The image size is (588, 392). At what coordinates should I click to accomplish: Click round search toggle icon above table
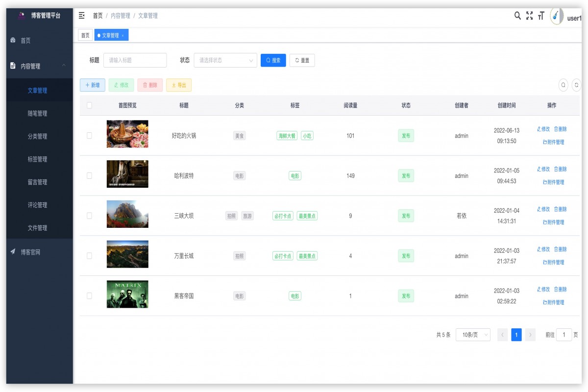tap(563, 85)
